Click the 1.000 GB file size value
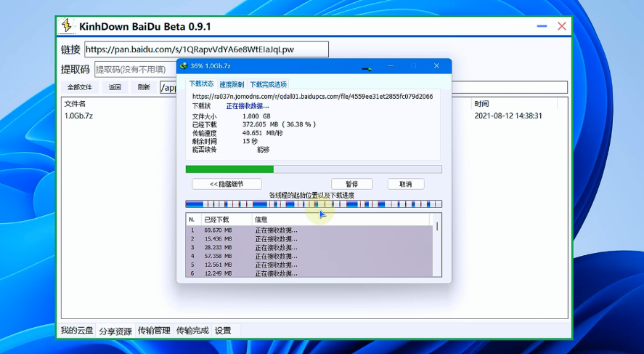 click(x=256, y=116)
